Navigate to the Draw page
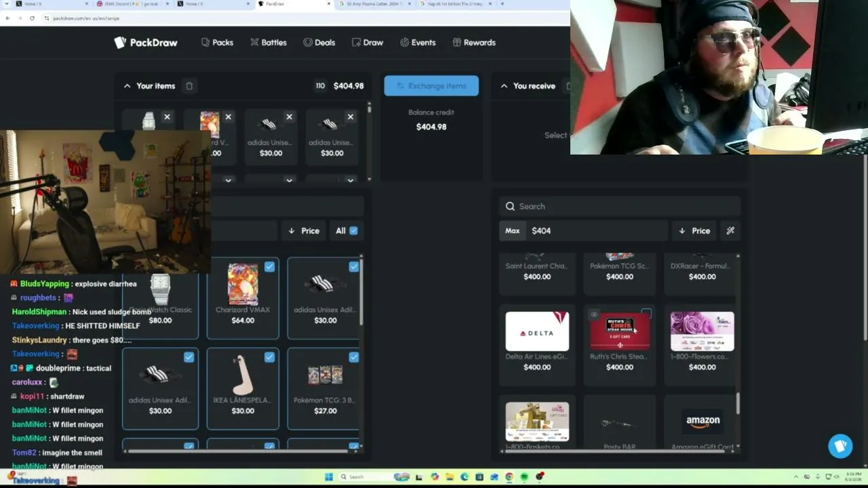868x488 pixels. click(x=368, y=42)
